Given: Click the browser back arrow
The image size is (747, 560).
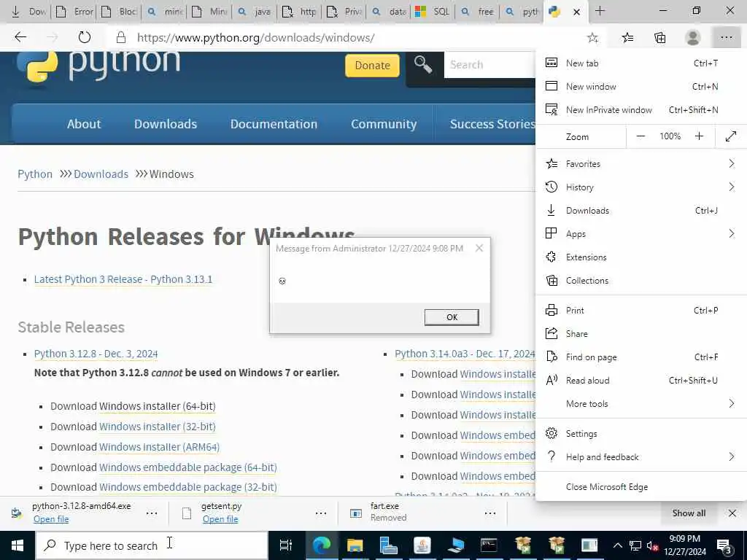Looking at the screenshot, I should [x=20, y=37].
